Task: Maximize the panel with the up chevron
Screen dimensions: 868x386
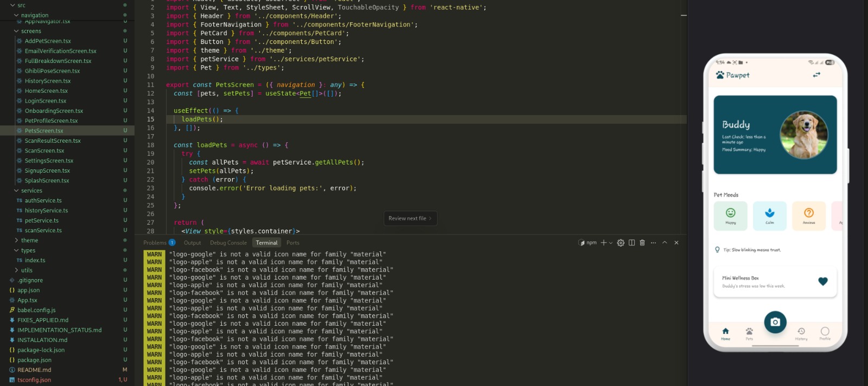Action: [665, 243]
